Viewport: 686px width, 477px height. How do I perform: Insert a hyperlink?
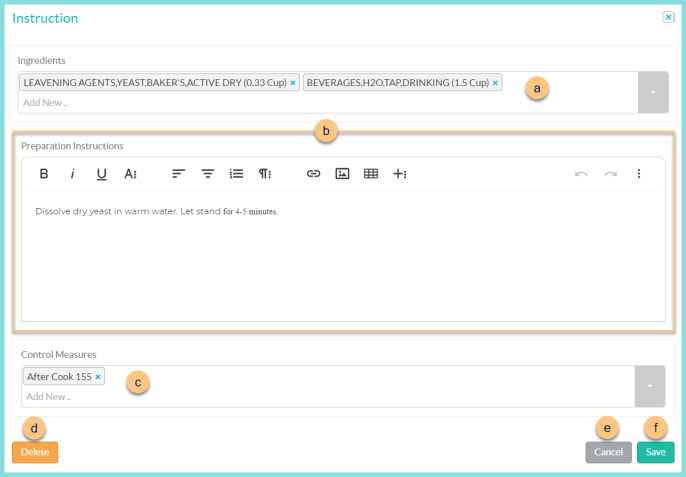[313, 174]
